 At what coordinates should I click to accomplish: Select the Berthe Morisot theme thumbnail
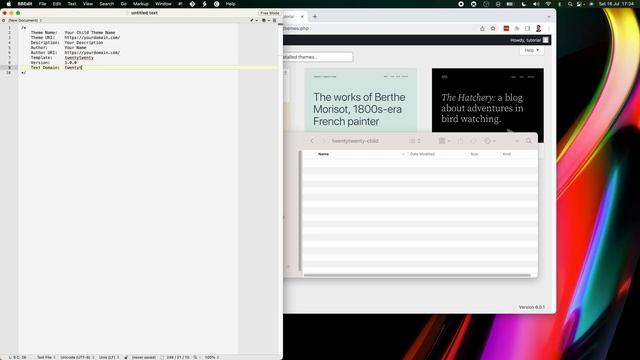click(x=360, y=100)
